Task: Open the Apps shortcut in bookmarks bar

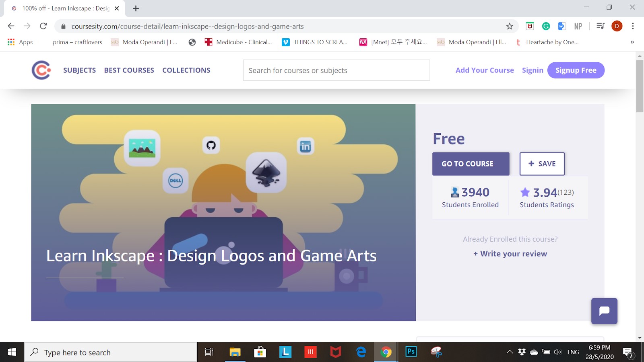Action: (x=20, y=42)
